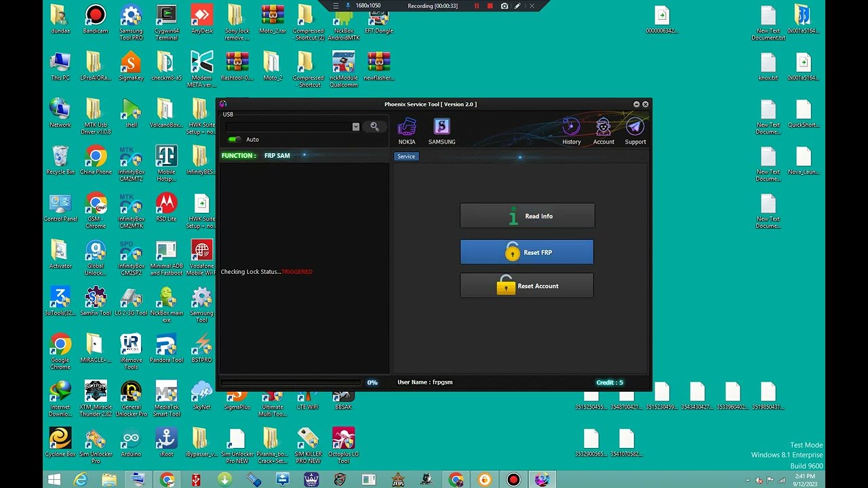Open Cyclone Box shortcut

60,443
